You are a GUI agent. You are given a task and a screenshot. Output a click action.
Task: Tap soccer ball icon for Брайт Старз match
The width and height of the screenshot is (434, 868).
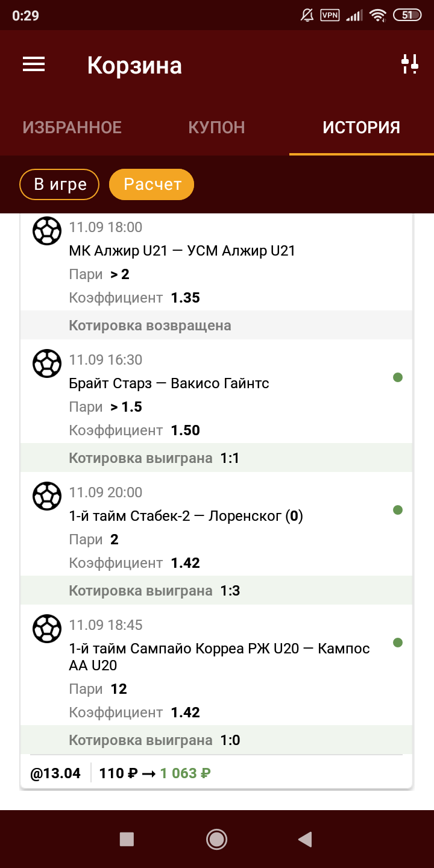46,363
